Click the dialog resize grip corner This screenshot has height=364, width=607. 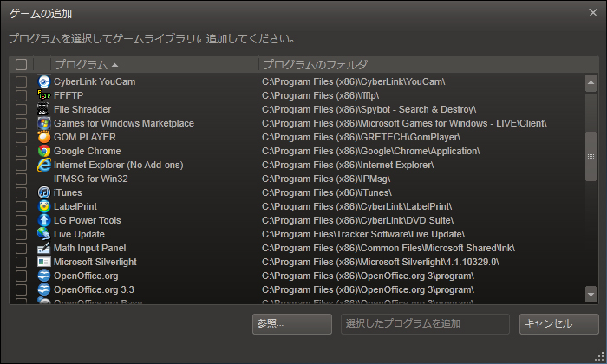600,357
